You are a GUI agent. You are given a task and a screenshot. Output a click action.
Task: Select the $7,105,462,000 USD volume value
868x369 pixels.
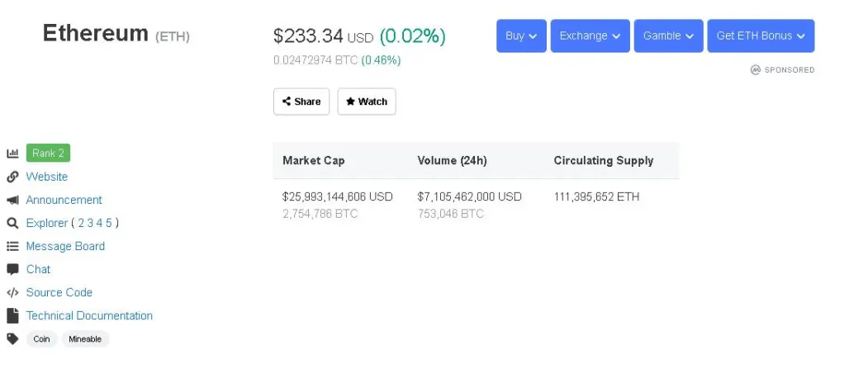click(x=469, y=196)
